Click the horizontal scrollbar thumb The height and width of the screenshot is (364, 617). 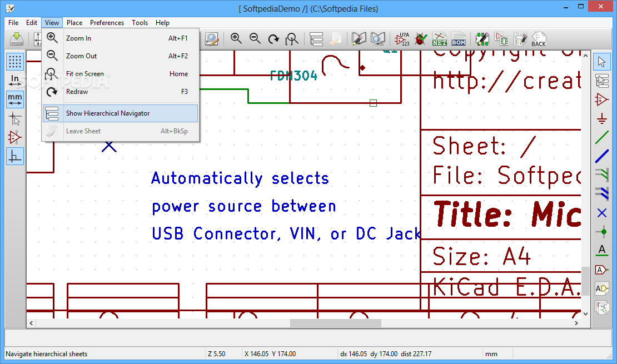point(336,323)
